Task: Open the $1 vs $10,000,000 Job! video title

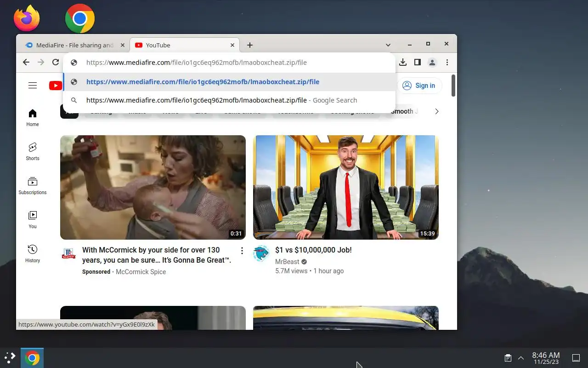Action: tap(313, 250)
